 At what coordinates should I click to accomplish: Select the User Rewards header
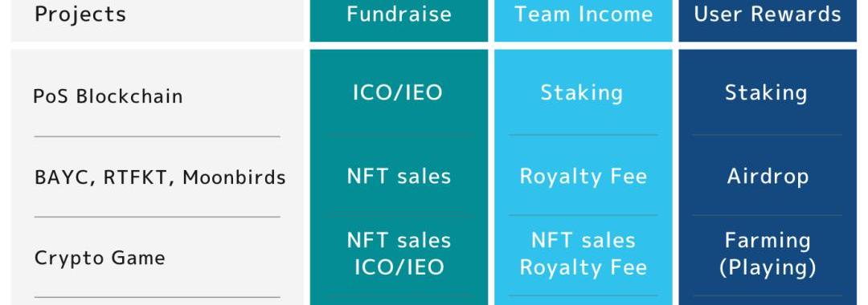coord(768,14)
